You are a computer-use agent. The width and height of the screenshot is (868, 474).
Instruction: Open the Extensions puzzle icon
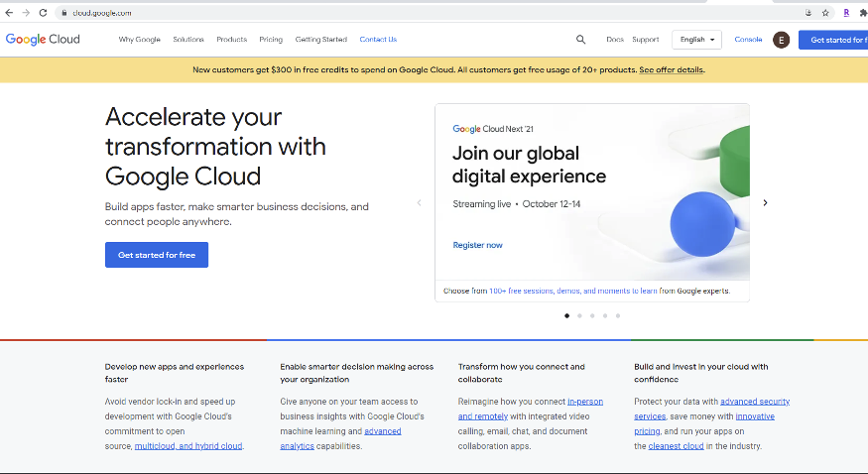pos(863,13)
